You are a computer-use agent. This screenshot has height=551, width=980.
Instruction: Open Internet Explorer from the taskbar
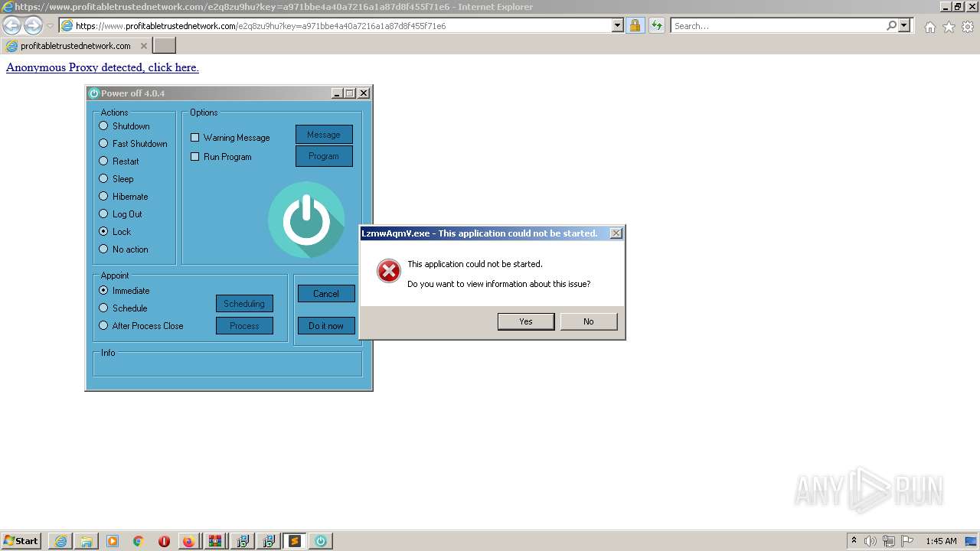click(x=60, y=541)
